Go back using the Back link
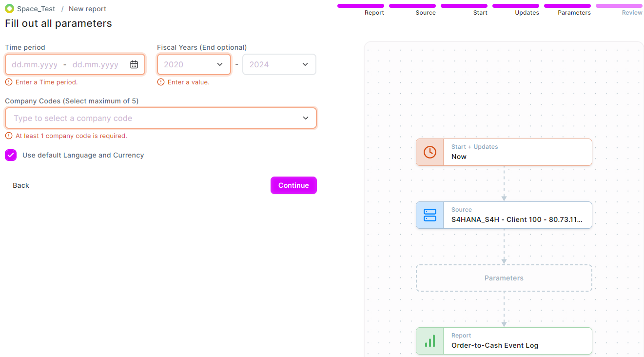The width and height of the screenshot is (644, 357). (x=20, y=185)
